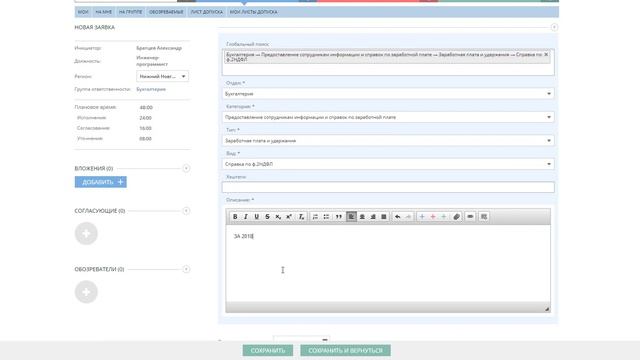Click inside the description text area

point(388,263)
